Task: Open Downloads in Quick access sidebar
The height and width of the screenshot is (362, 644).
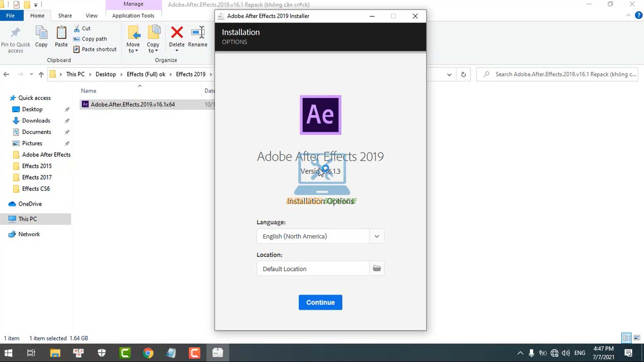Action: (x=36, y=121)
